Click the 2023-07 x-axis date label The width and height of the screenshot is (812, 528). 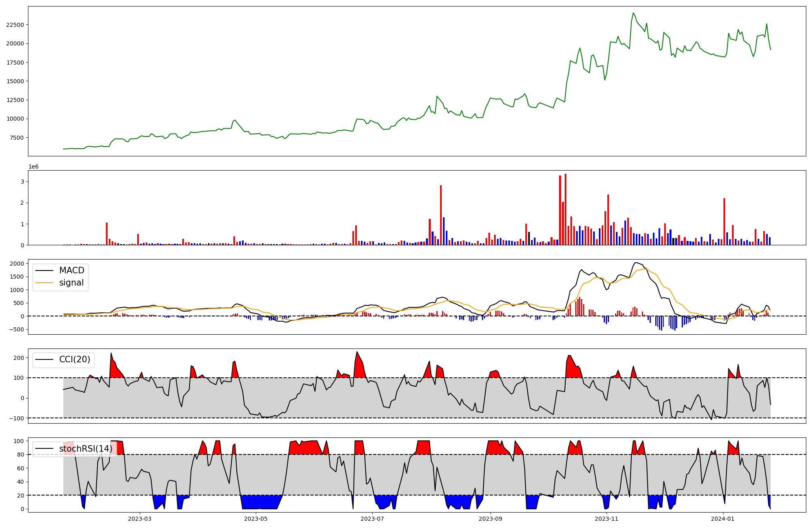click(x=372, y=519)
